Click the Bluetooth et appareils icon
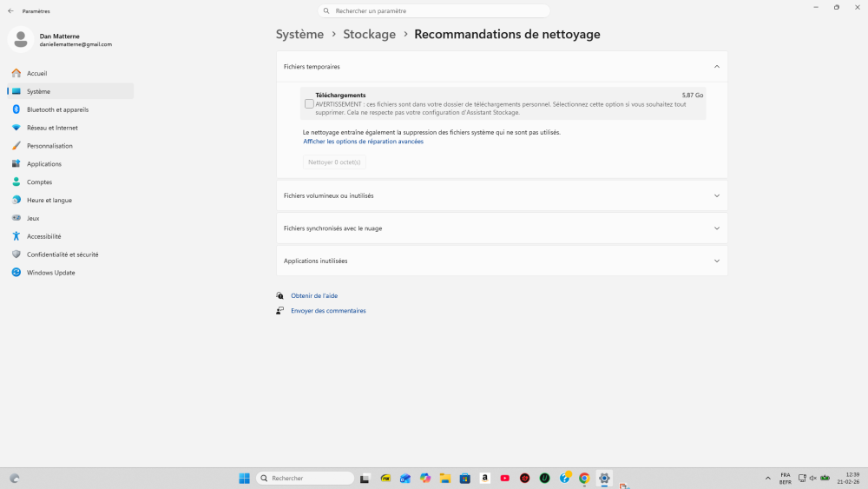The width and height of the screenshot is (868, 489). [16, 109]
